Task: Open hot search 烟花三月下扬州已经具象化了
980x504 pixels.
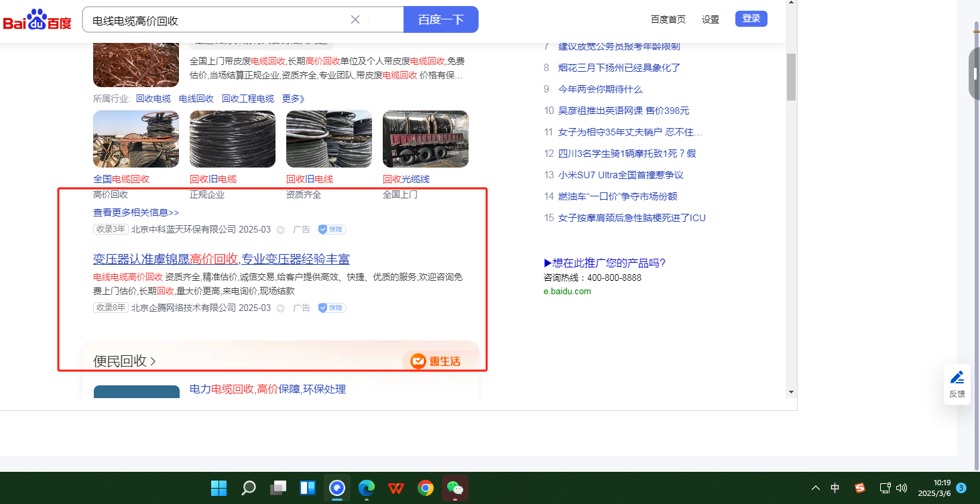Action: tap(619, 68)
